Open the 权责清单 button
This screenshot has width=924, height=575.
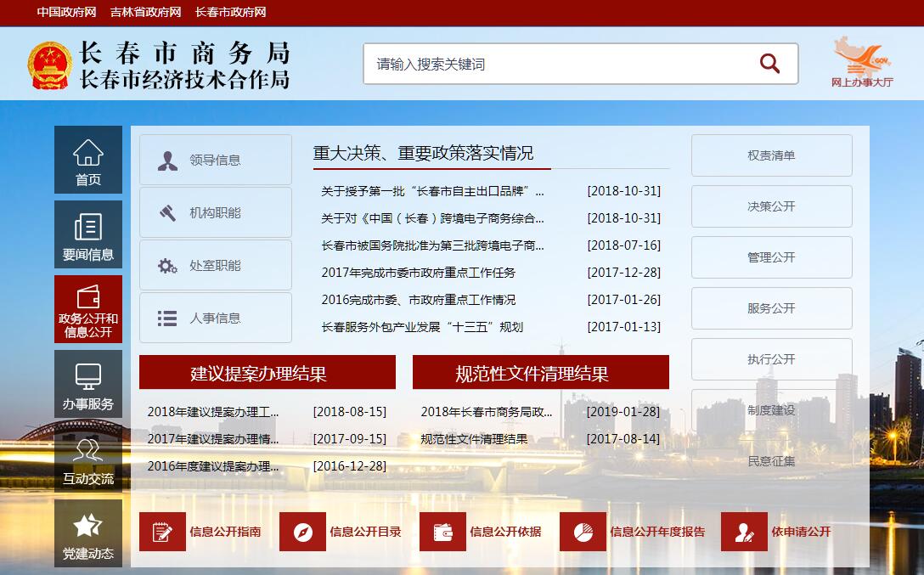pos(772,155)
